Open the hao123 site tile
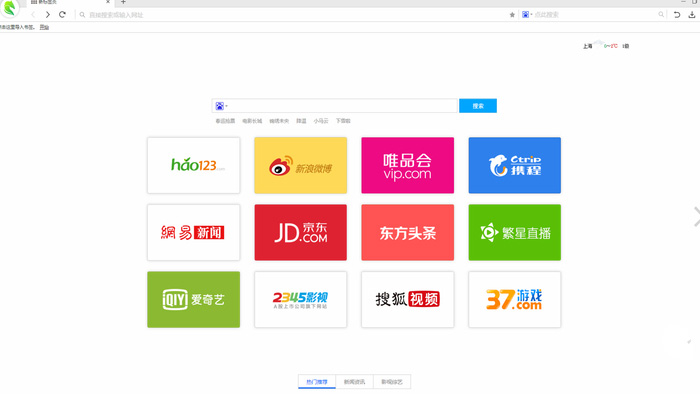700x394 pixels. (194, 166)
